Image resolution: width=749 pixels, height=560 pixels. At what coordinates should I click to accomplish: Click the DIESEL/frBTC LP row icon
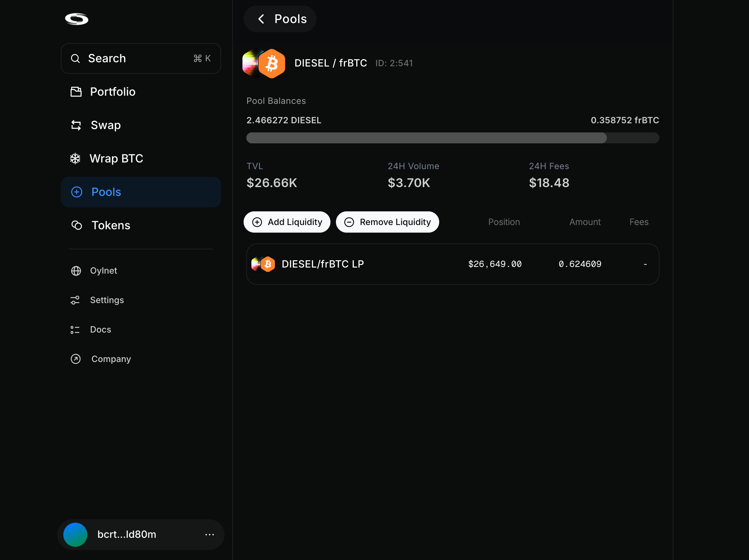pyautogui.click(x=263, y=264)
